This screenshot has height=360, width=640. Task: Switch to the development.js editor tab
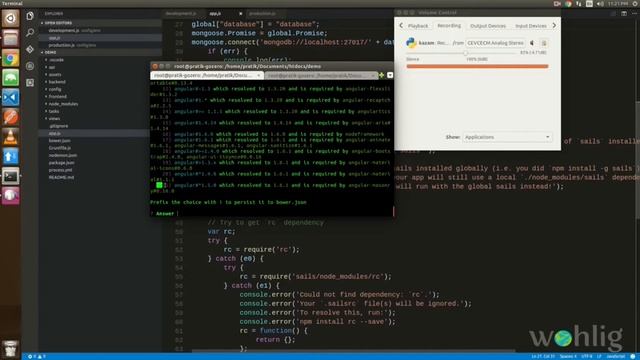coord(181,13)
